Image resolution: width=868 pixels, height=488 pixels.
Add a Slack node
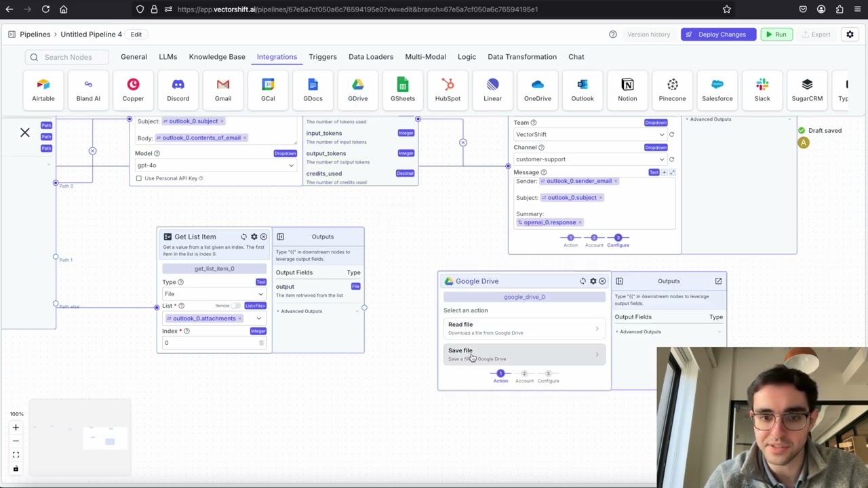pos(762,91)
